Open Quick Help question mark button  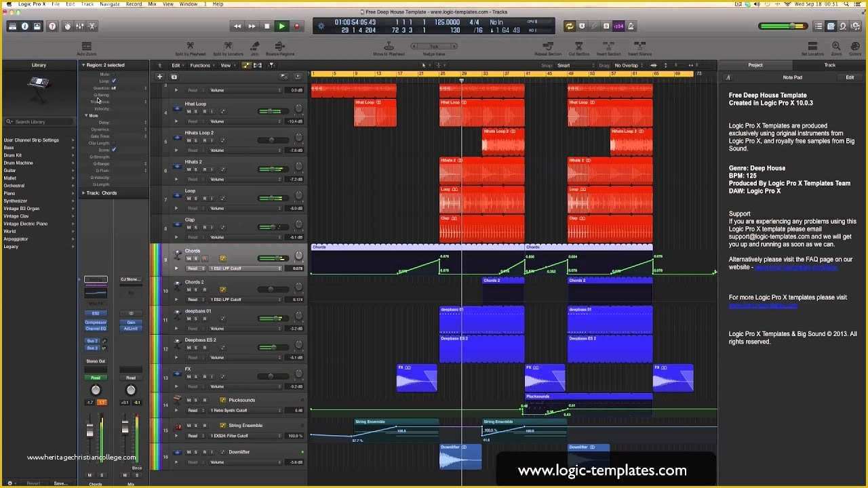(x=52, y=26)
